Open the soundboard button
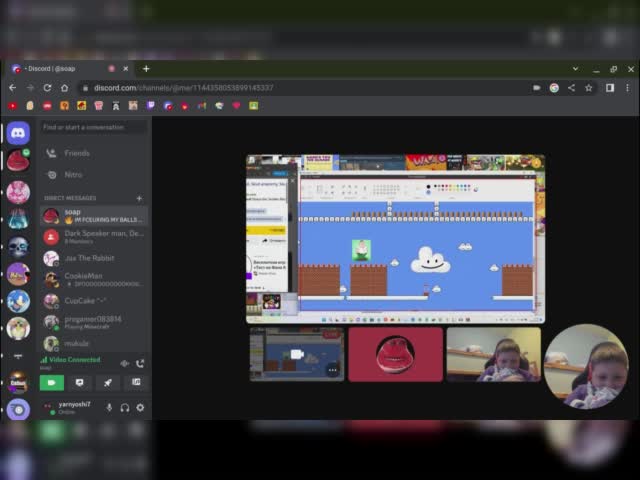Viewport: 640px width, 480px height. click(136, 382)
